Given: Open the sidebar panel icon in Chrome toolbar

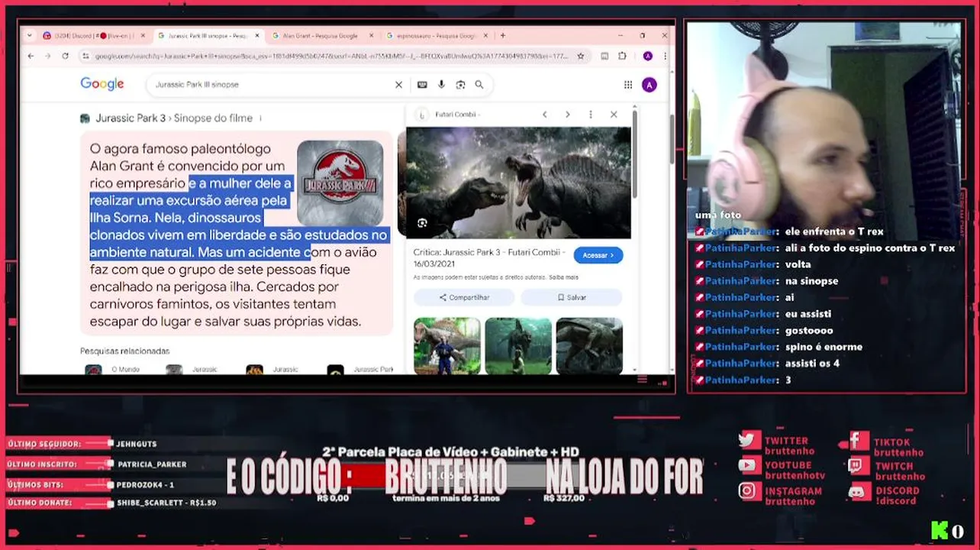Looking at the screenshot, I should point(604,56).
